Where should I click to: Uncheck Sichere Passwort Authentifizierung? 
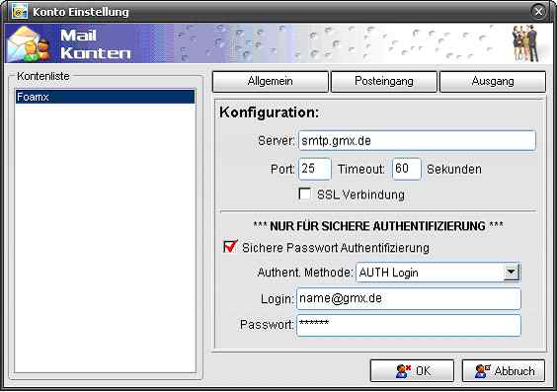(x=230, y=247)
